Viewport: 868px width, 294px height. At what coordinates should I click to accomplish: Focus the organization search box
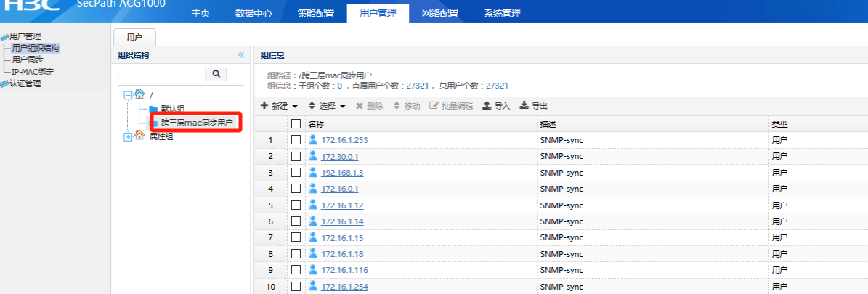point(162,73)
